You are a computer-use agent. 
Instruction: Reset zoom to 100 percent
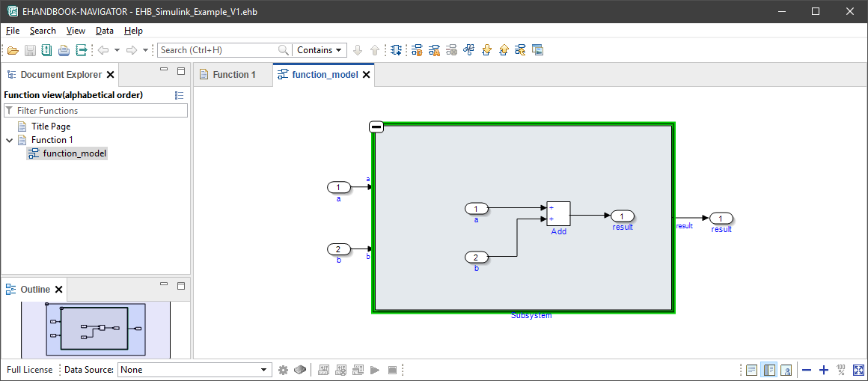click(841, 370)
